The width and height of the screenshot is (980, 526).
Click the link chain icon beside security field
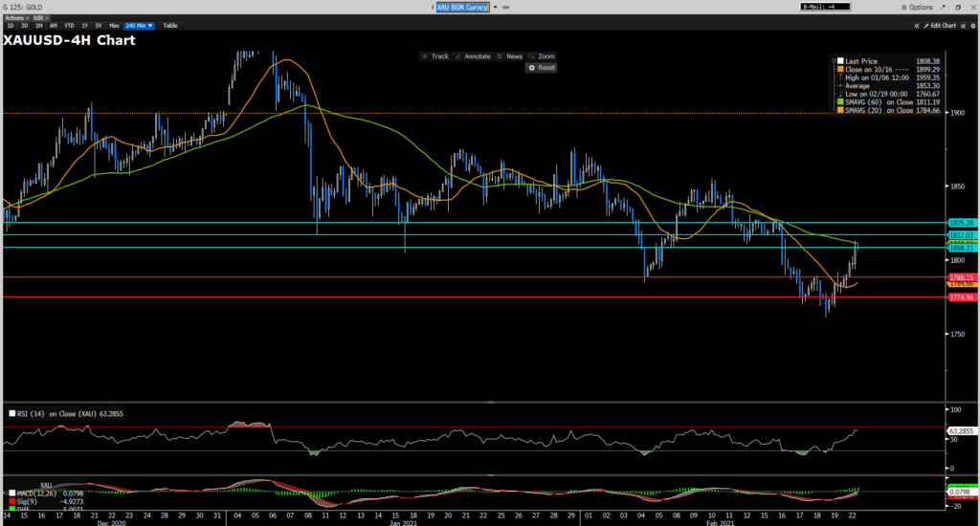click(x=505, y=8)
